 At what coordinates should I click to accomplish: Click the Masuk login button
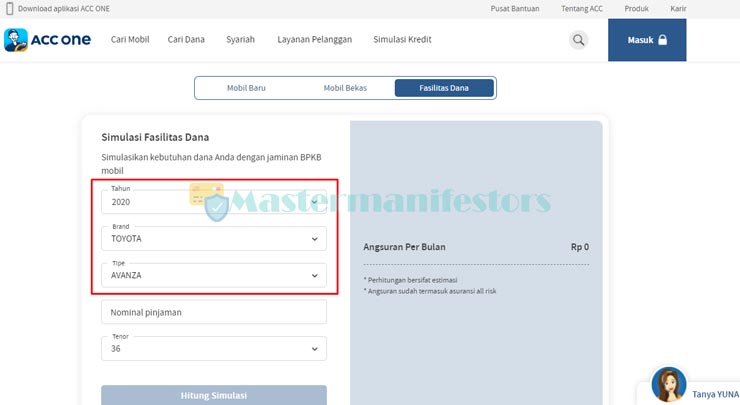pyautogui.click(x=647, y=40)
